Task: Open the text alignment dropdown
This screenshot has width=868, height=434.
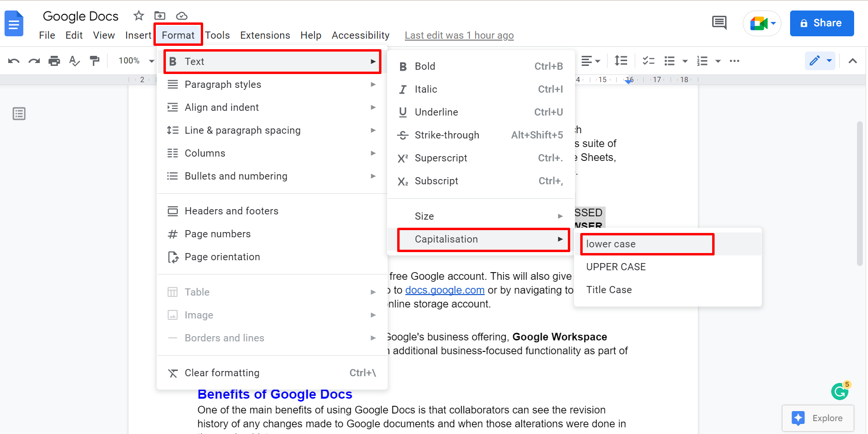Action: tap(591, 61)
